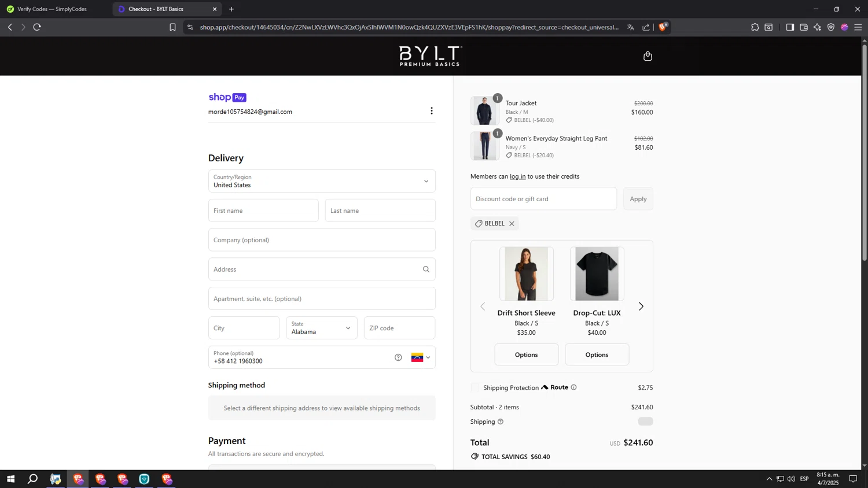This screenshot has width=868, height=488.
Task: Show previous recommended products arrow
Action: coord(483,306)
